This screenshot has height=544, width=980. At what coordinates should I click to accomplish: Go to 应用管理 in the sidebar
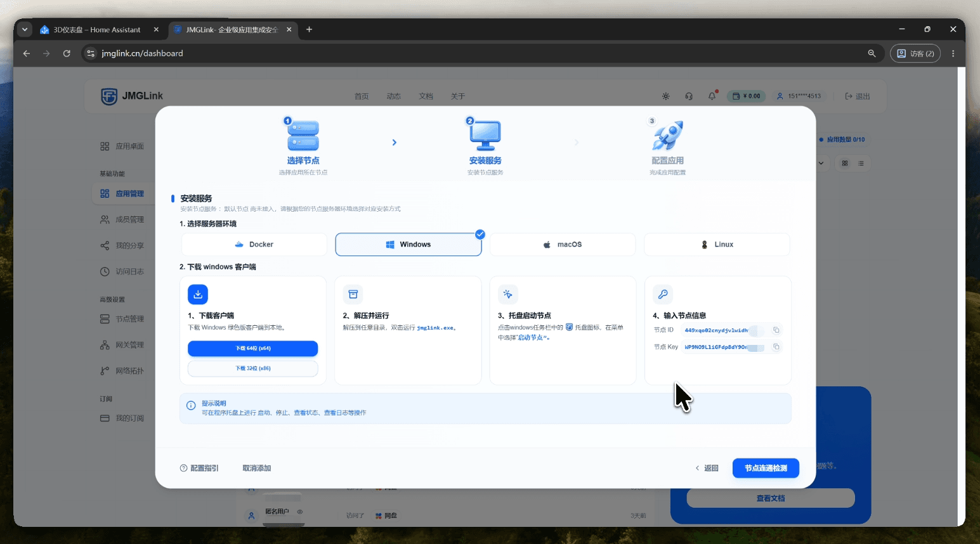tap(122, 194)
